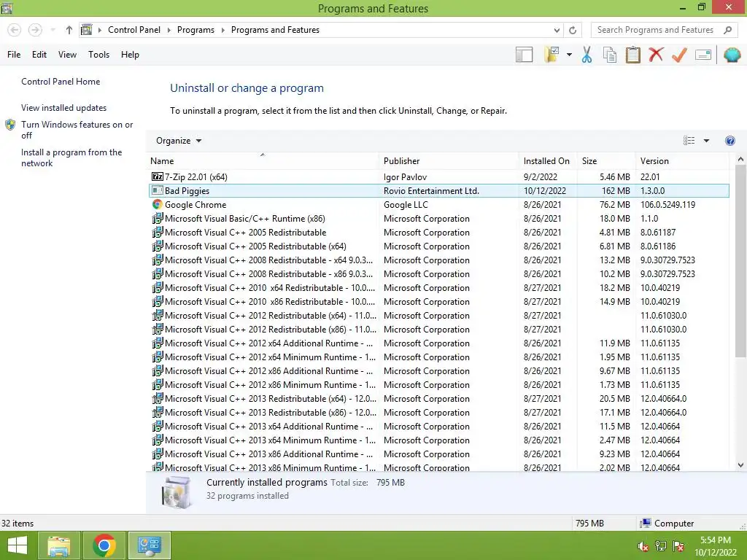Click the Paste clipboard icon

click(x=633, y=55)
